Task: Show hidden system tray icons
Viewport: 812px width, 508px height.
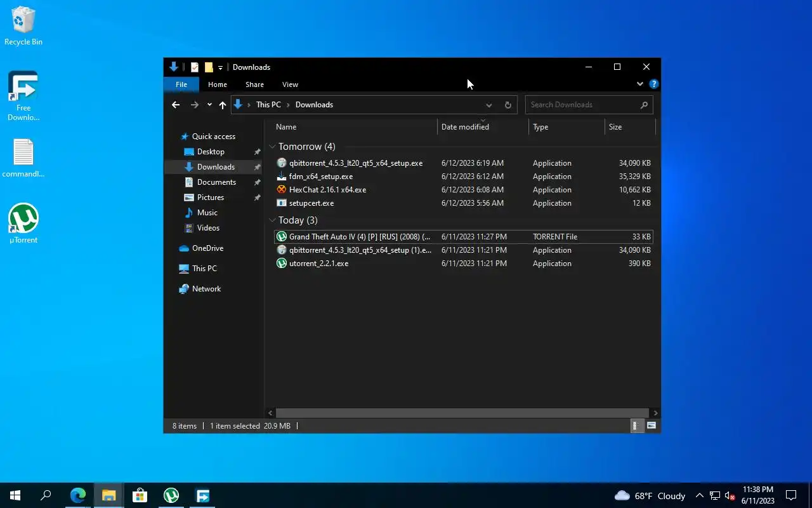Action: 699,495
